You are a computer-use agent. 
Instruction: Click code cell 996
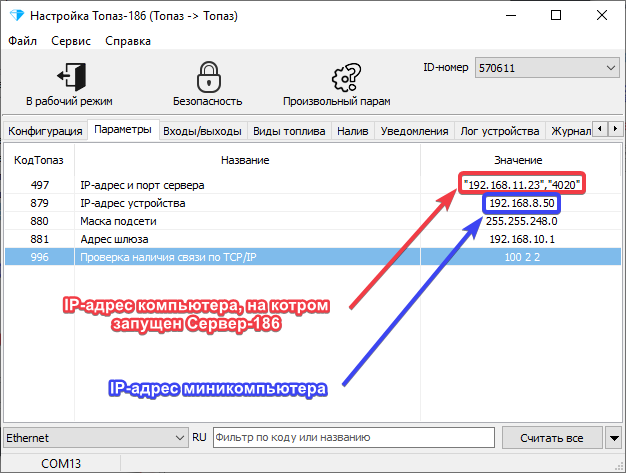coord(40,257)
